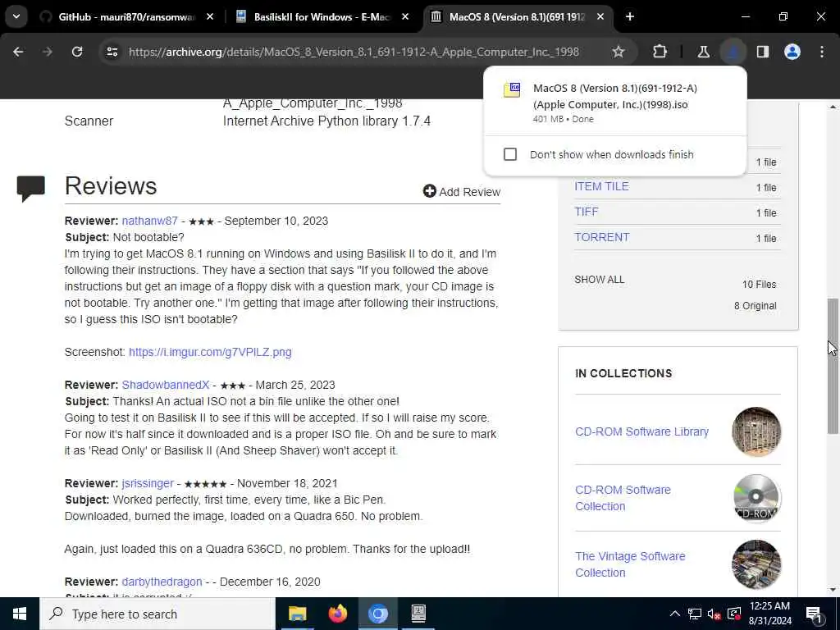Click the taskbar search box

coord(157,614)
